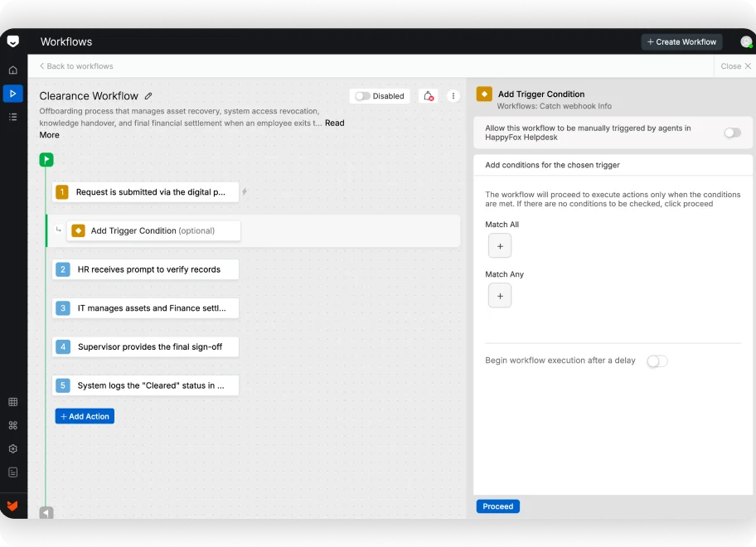Go Back to workflows
The image size is (756, 547).
(x=76, y=66)
